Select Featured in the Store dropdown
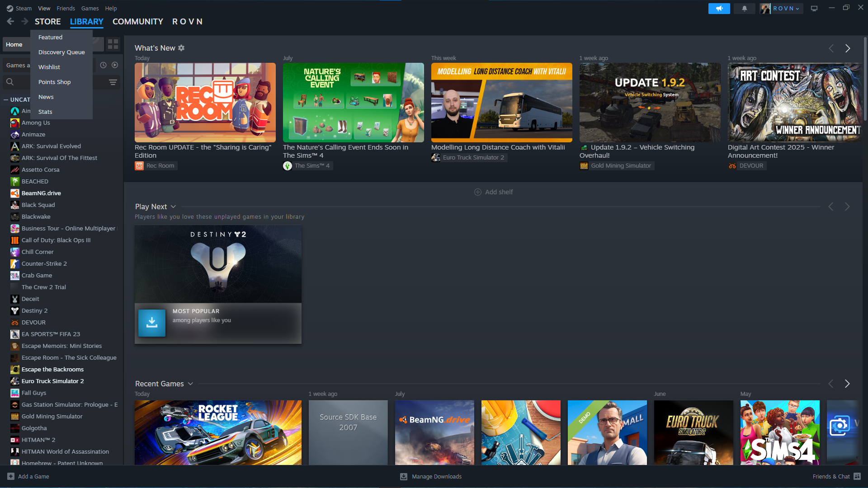 61,37
